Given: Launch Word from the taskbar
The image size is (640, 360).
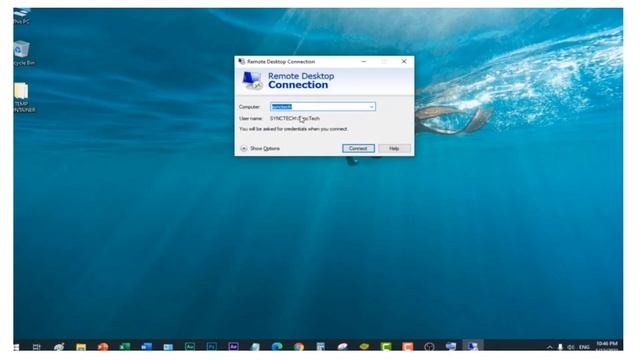Looking at the screenshot, I should point(146,347).
